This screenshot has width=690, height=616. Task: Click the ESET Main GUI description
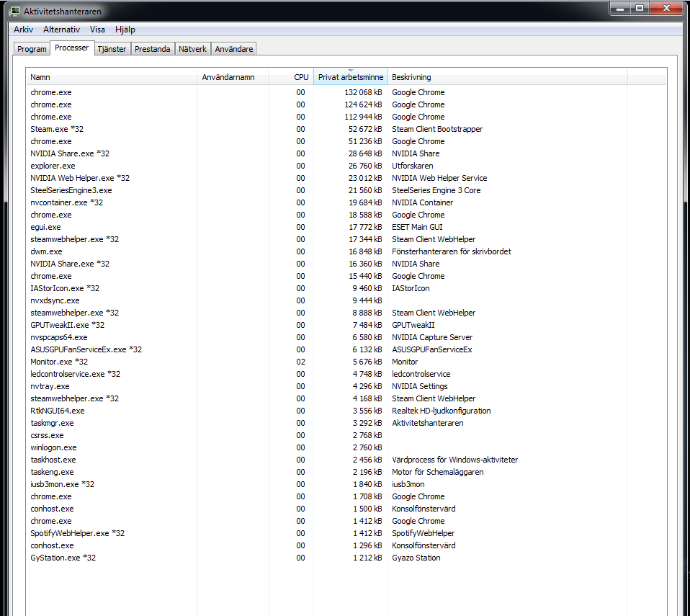(x=417, y=227)
